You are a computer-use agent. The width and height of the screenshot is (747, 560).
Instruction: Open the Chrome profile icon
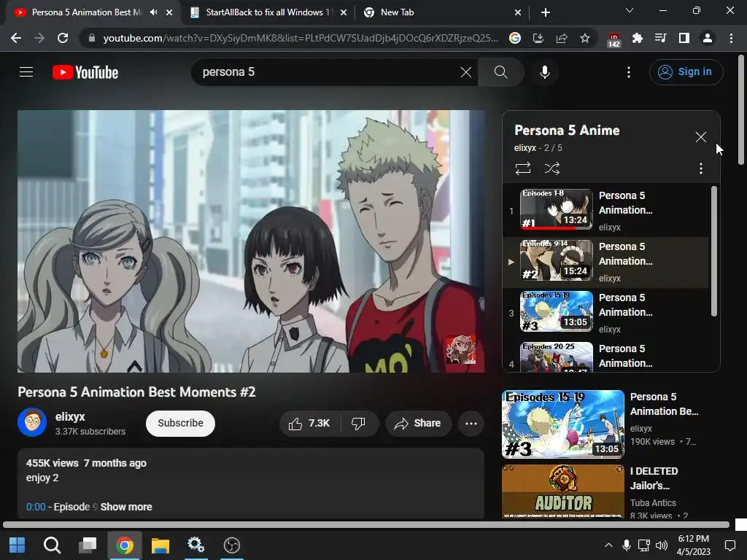tap(708, 38)
